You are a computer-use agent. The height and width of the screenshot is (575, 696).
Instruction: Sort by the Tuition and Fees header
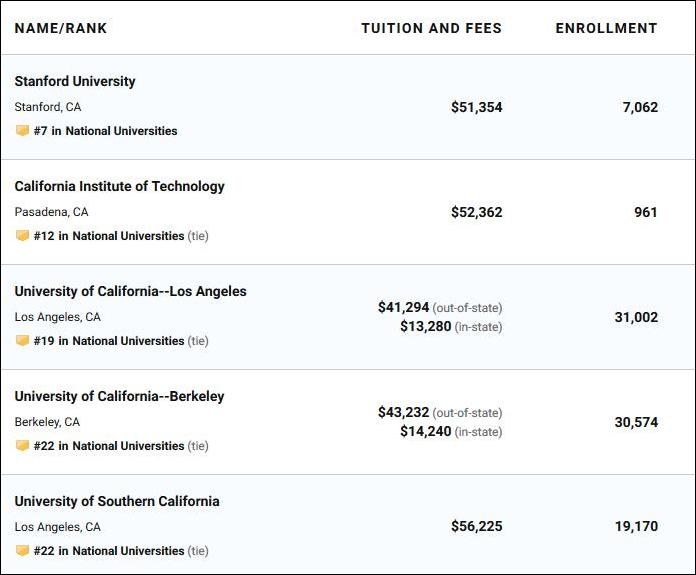(x=431, y=28)
